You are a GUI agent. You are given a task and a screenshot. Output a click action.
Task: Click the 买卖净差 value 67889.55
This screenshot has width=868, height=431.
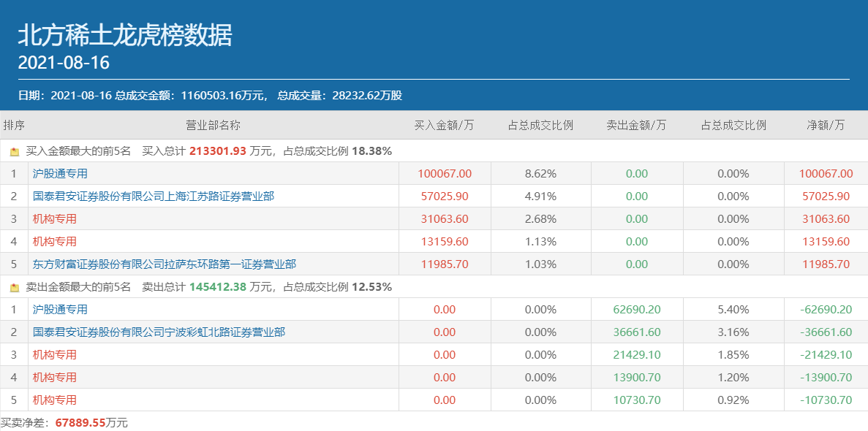(80, 423)
